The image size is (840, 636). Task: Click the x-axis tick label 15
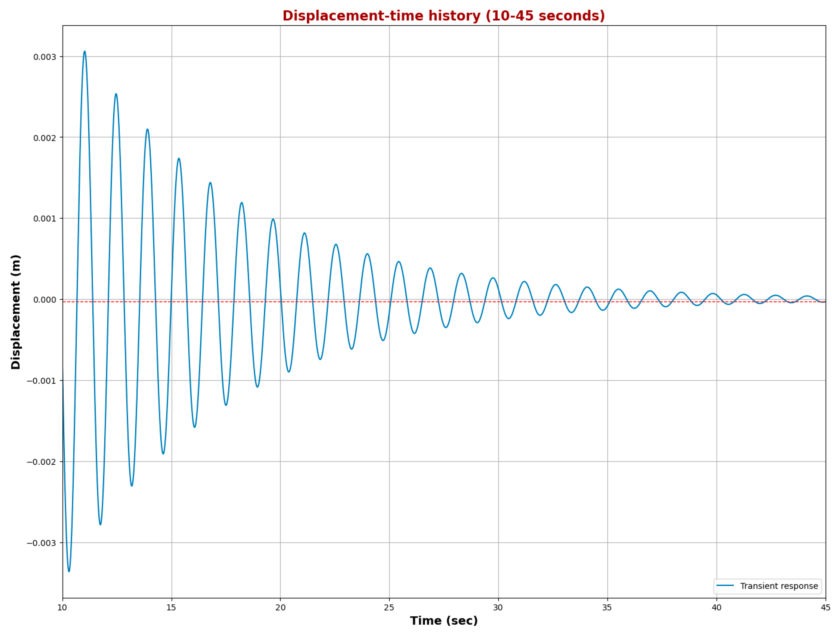(x=171, y=608)
